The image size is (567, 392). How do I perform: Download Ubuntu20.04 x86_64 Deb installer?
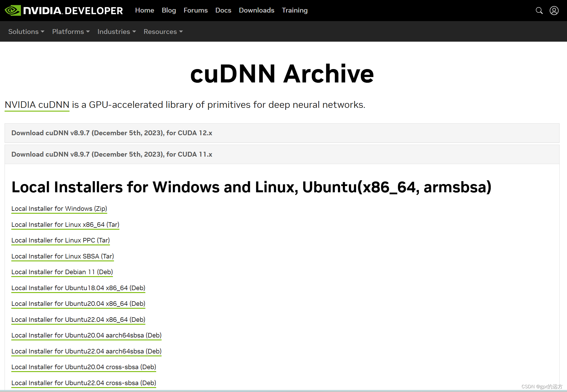pyautogui.click(x=78, y=304)
